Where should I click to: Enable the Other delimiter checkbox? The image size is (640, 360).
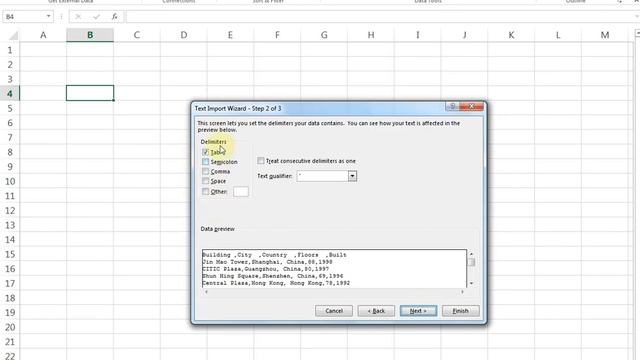(205, 191)
